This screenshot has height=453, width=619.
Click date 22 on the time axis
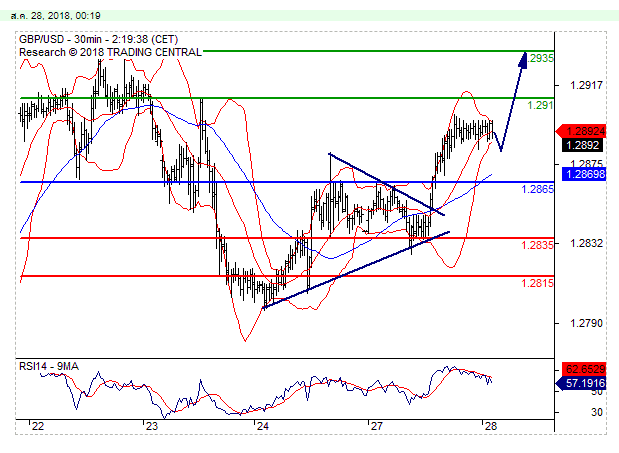[38, 426]
